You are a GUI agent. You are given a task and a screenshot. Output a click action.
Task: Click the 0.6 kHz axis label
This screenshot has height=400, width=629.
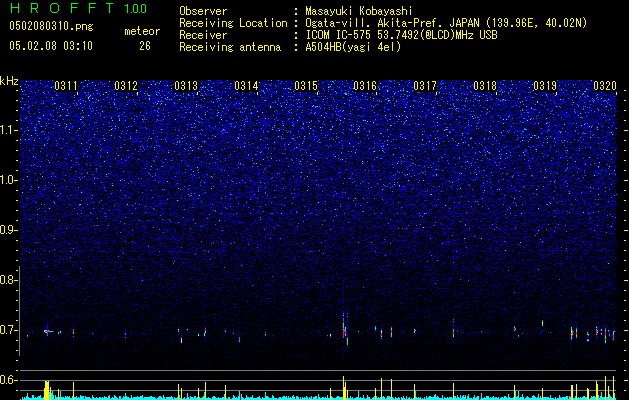(9, 380)
